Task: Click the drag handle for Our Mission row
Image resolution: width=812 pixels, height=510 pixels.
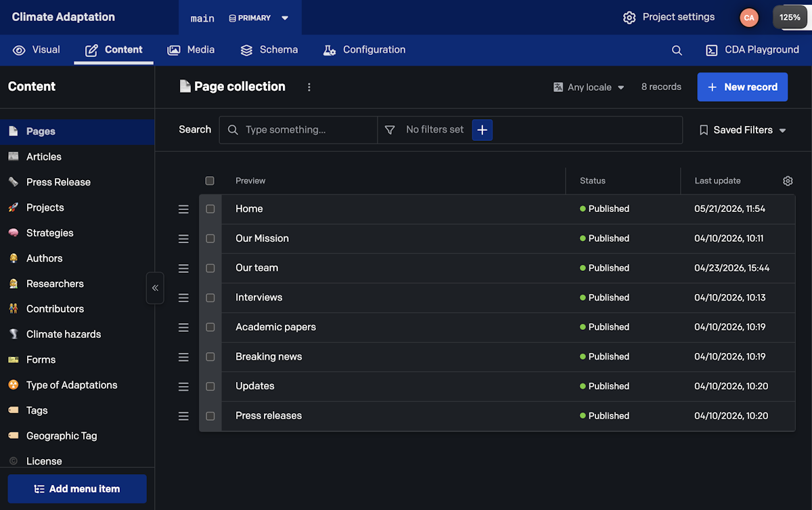Action: coord(183,238)
